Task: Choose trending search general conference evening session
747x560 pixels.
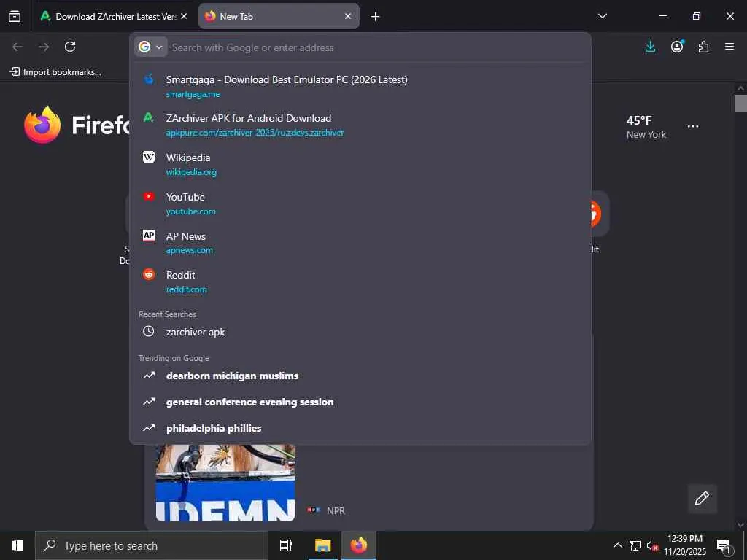Action: tap(360, 402)
